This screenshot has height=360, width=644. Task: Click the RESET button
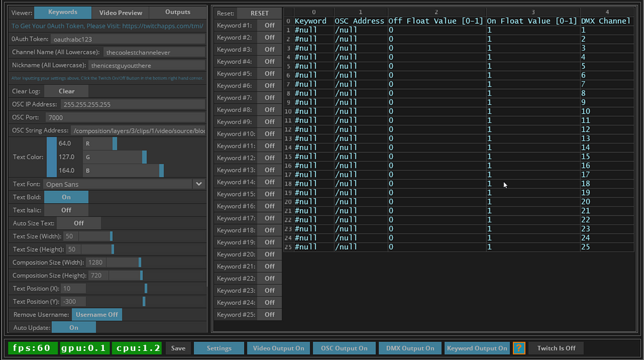tap(260, 13)
